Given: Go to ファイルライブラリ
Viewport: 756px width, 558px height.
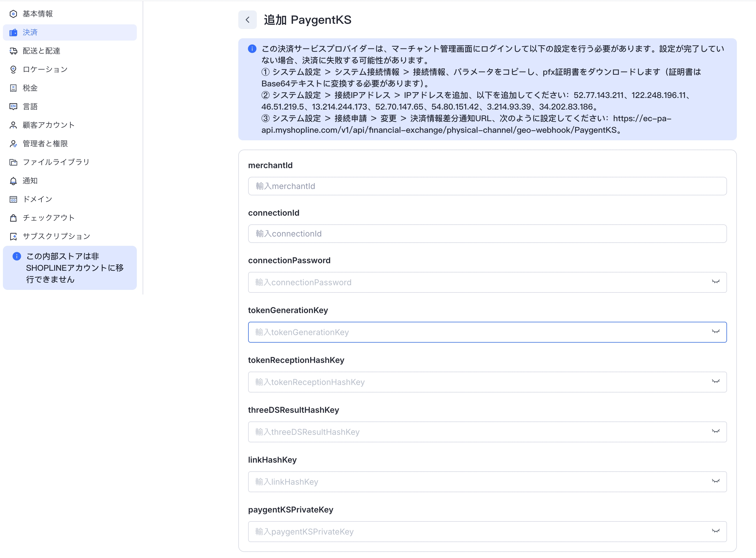Looking at the screenshot, I should pyautogui.click(x=70, y=162).
